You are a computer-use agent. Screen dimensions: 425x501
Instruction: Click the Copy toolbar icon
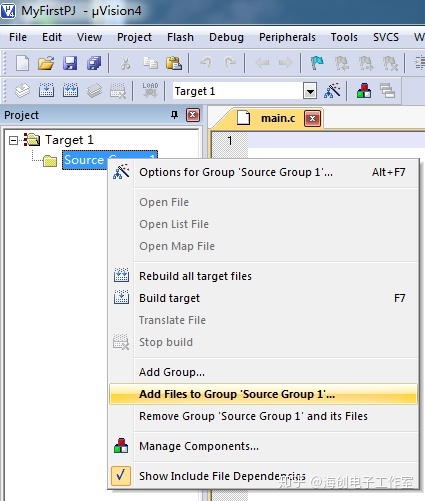pos(150,63)
